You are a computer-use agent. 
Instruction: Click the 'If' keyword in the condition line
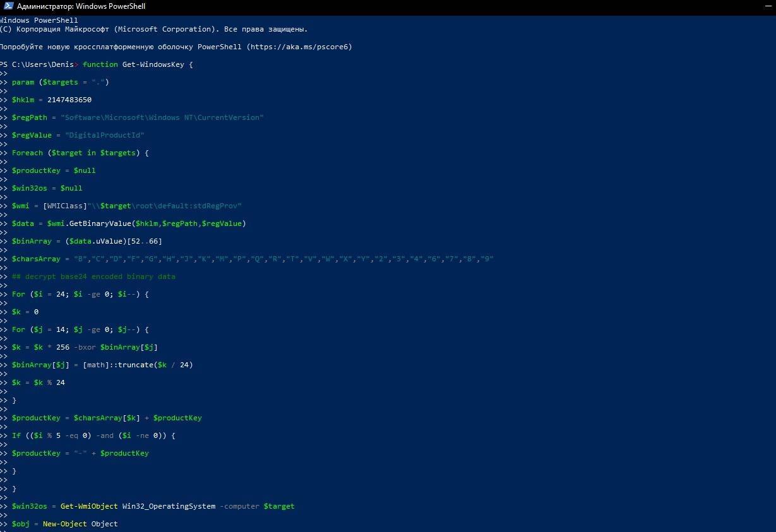[x=16, y=435]
